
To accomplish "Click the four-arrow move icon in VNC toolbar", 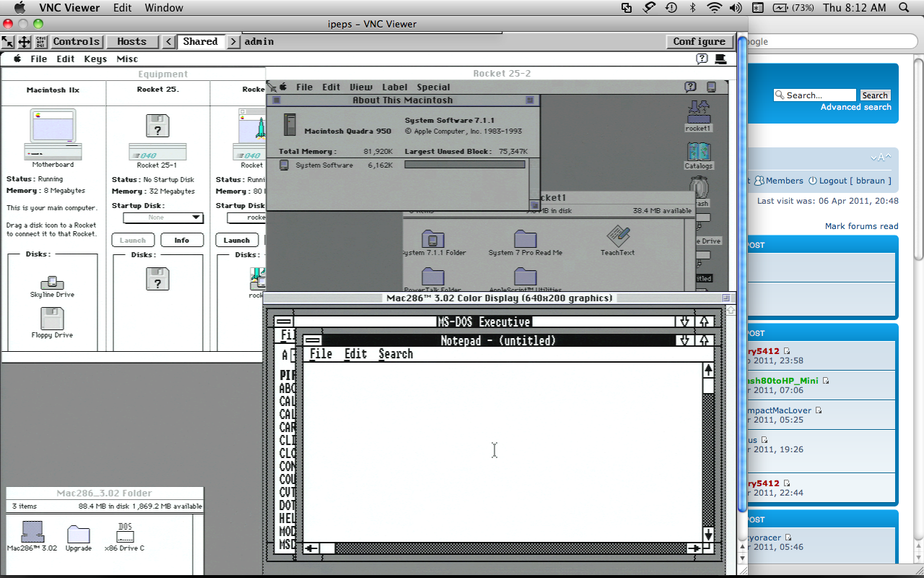I will [x=25, y=42].
